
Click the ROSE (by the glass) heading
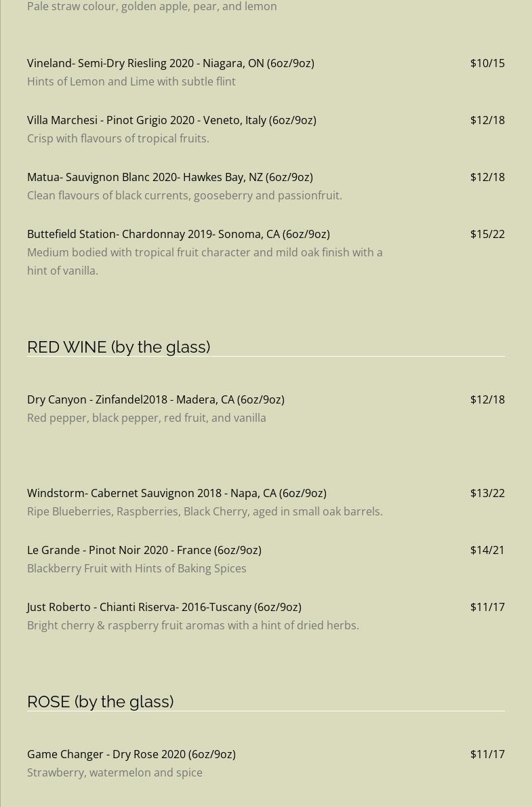coord(100,702)
